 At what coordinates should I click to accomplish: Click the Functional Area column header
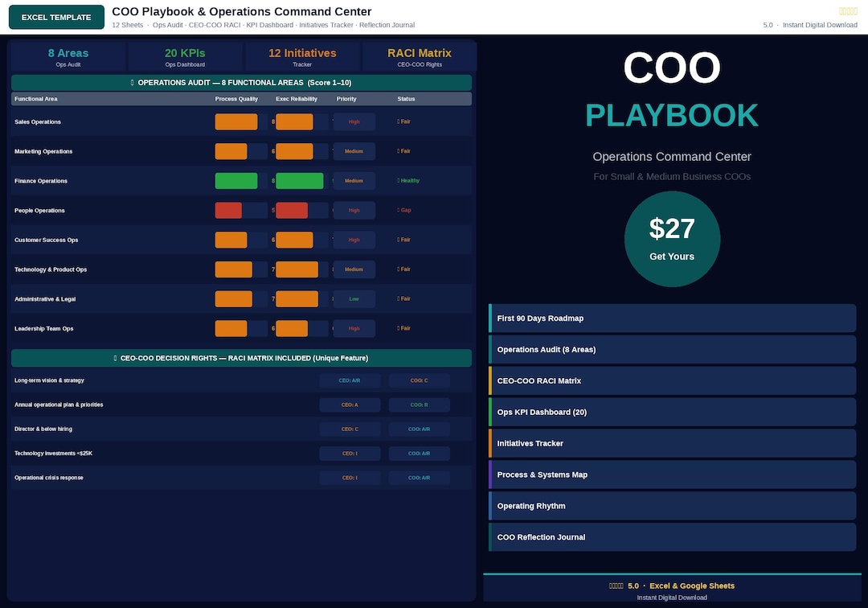[x=36, y=99]
